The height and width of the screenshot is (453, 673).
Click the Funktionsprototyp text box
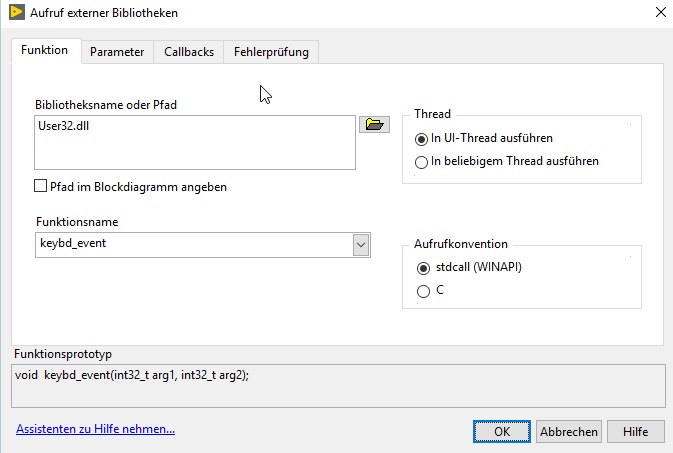point(336,383)
